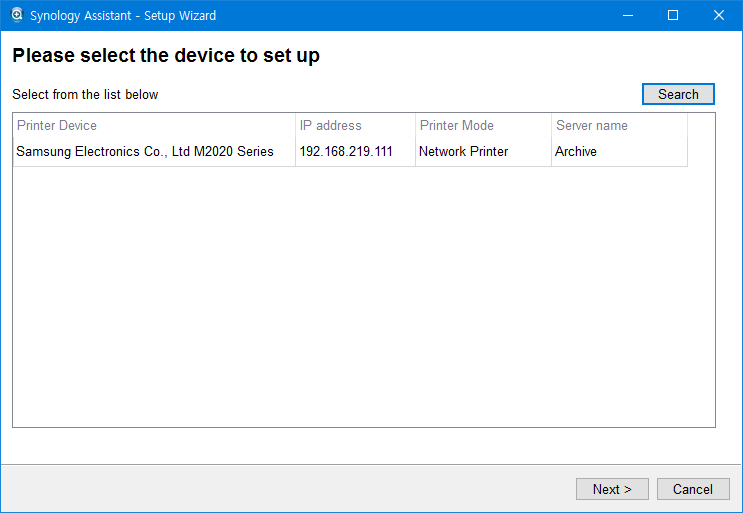This screenshot has width=743, height=513.
Task: Select the Archive server name cell
Action: click(576, 152)
